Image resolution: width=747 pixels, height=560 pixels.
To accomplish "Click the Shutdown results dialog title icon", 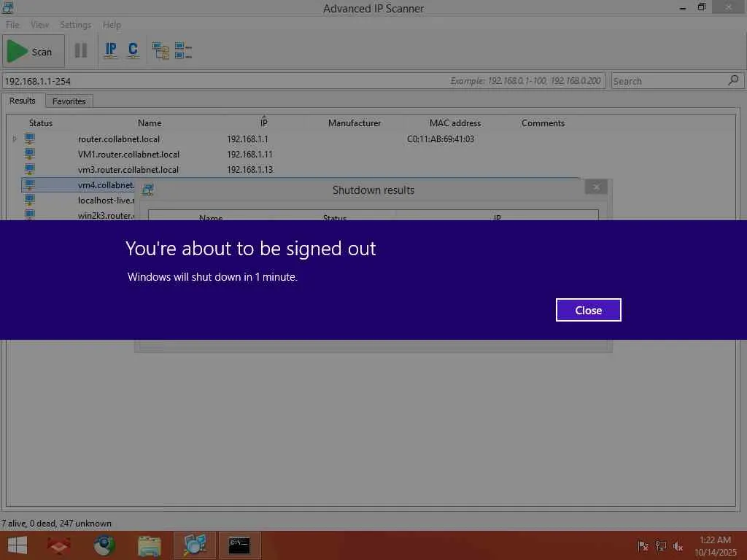I will pos(147,190).
